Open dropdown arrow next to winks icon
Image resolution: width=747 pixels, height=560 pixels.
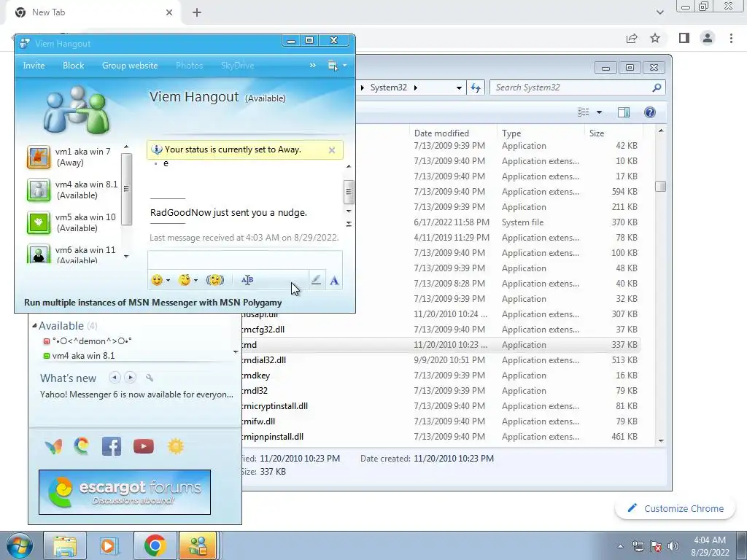point(196,281)
